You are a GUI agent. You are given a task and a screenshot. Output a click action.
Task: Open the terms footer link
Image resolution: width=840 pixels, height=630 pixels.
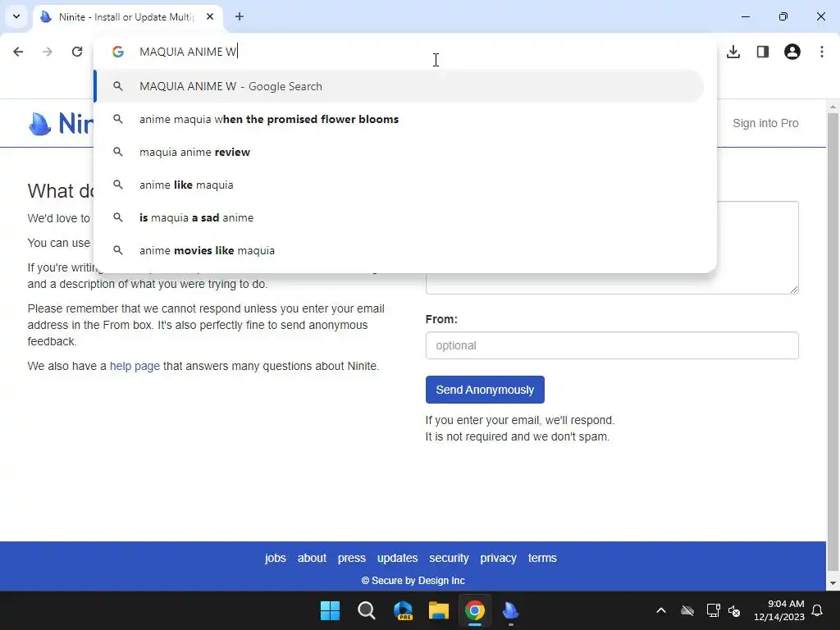[542, 558]
